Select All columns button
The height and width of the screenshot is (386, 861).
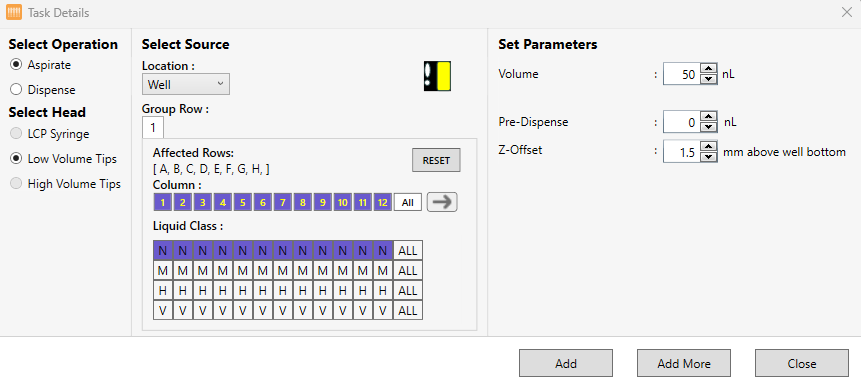[407, 203]
